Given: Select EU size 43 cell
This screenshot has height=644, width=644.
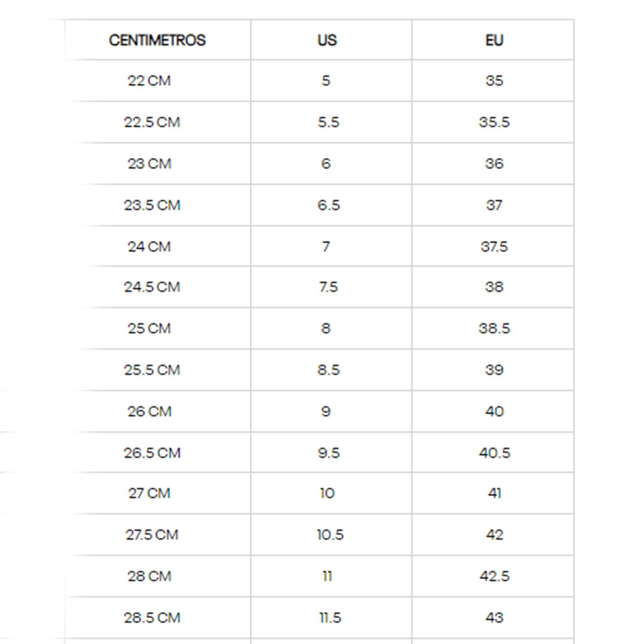Looking at the screenshot, I should 493,617.
